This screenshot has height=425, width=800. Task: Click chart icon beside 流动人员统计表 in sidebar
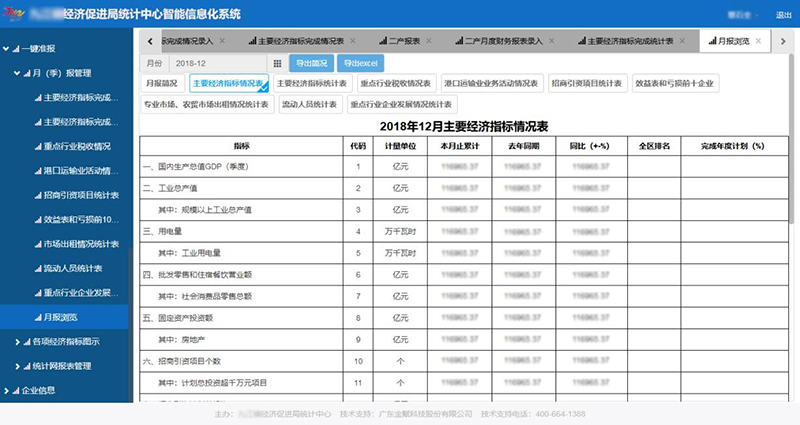click(x=36, y=269)
